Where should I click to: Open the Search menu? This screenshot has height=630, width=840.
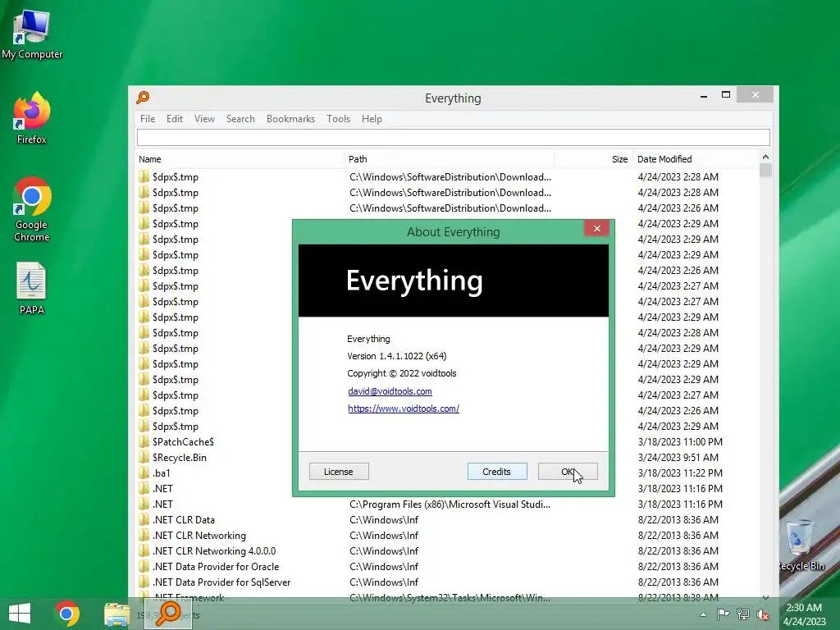click(x=240, y=119)
